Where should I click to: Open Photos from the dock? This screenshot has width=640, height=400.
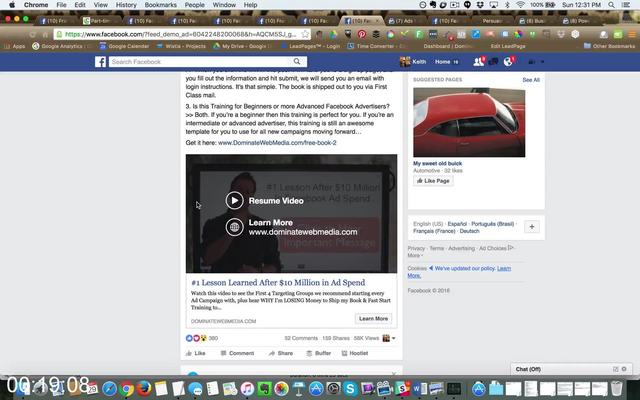[281, 388]
